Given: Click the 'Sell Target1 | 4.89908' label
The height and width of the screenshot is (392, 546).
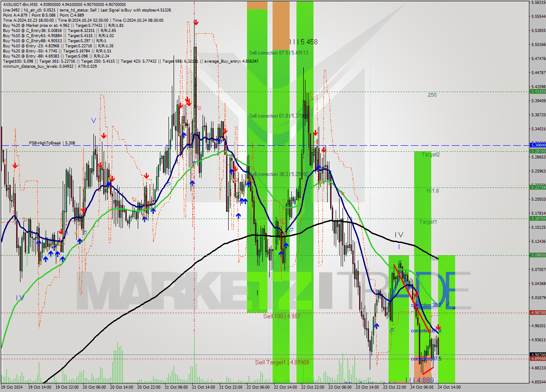Looking at the screenshot, I should click(x=282, y=362).
